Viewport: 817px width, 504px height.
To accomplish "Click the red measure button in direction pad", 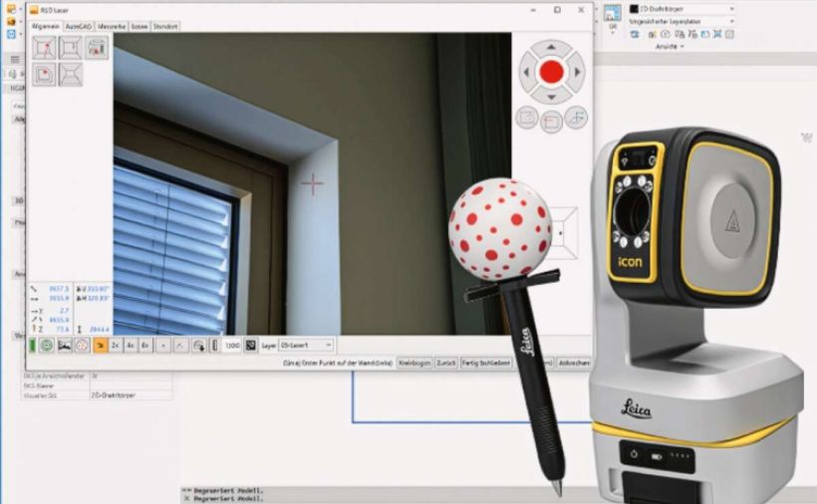I will (551, 72).
